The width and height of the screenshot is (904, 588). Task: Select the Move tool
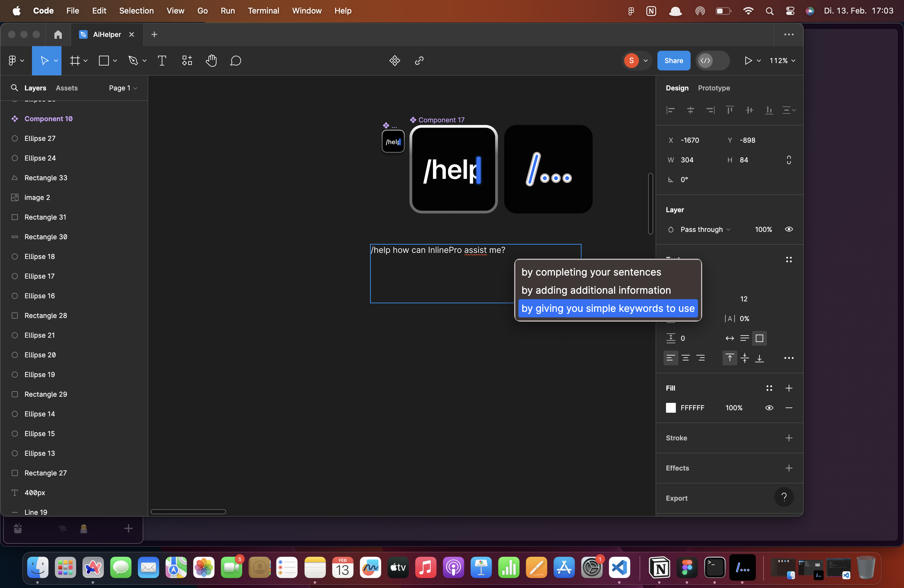coord(44,60)
